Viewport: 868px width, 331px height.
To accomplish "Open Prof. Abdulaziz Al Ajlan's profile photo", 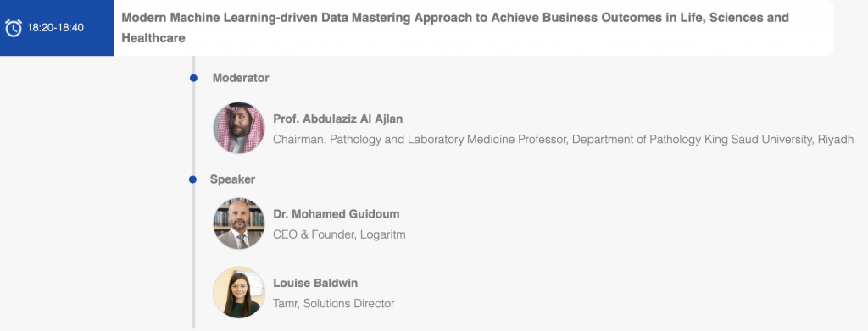I will [239, 128].
